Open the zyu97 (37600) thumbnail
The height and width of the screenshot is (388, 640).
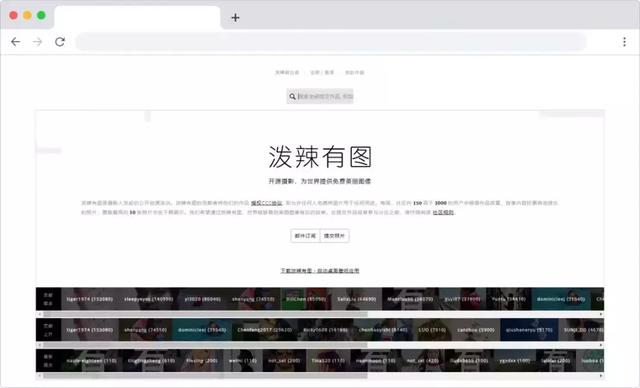462,299
